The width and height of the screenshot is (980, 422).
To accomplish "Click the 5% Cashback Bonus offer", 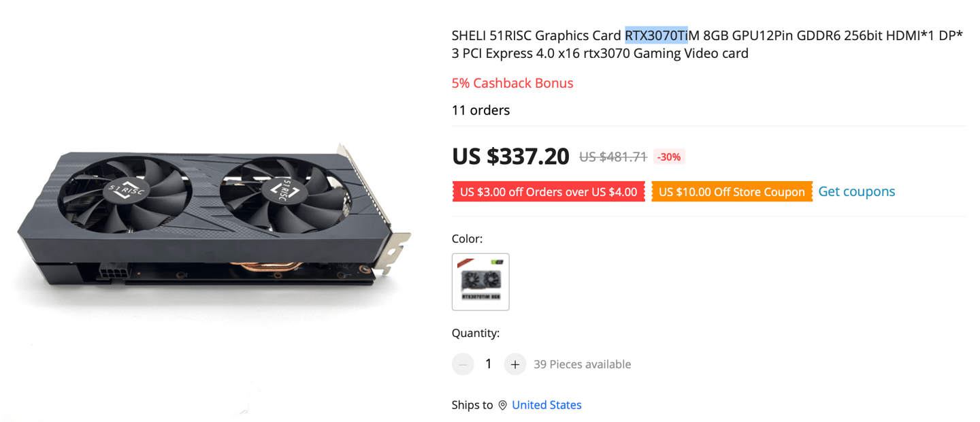I will tap(512, 83).
